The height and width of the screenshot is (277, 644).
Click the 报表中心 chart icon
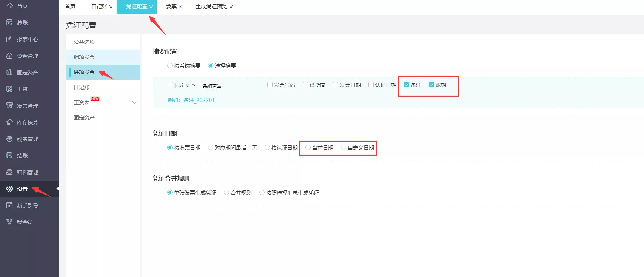(10, 39)
